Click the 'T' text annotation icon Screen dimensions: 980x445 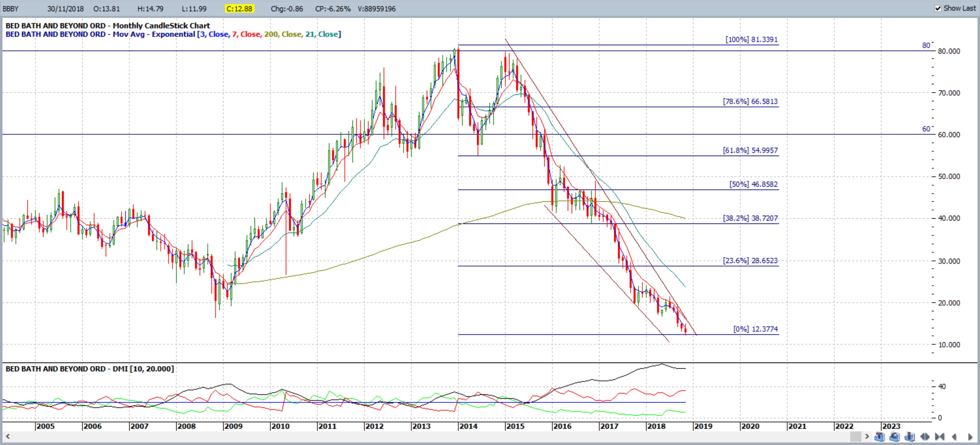coord(879,436)
